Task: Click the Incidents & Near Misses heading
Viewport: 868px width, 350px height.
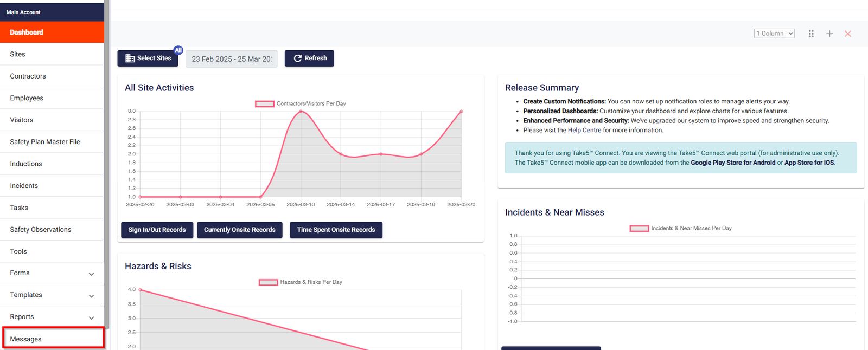Action: pyautogui.click(x=554, y=212)
